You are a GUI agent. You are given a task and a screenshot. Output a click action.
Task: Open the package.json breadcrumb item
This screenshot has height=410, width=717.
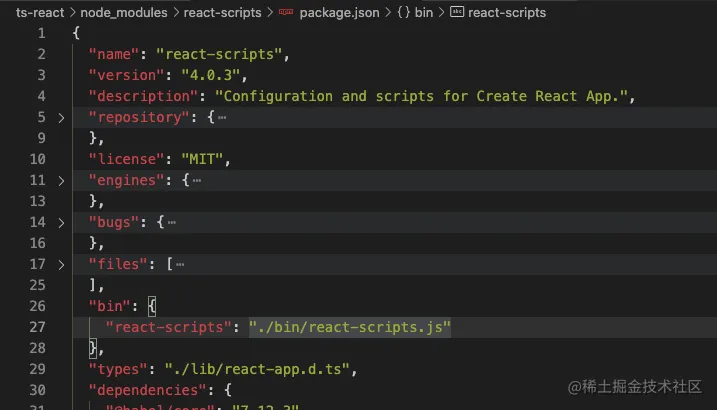(x=339, y=12)
